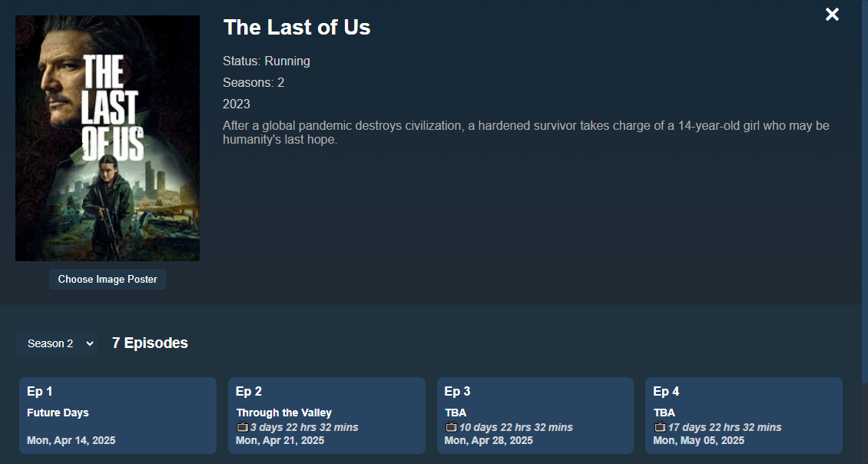Click the Seasons: 2 text

tap(253, 83)
